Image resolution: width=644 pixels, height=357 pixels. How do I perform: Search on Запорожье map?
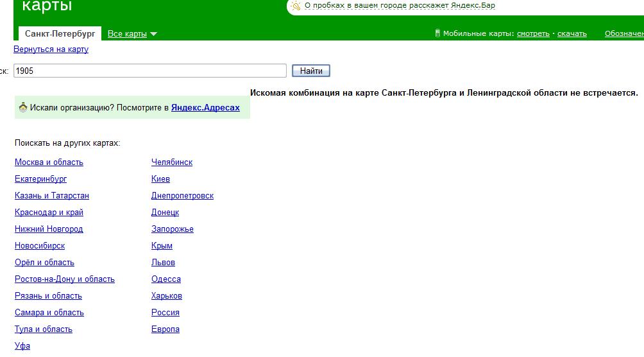[x=172, y=229]
